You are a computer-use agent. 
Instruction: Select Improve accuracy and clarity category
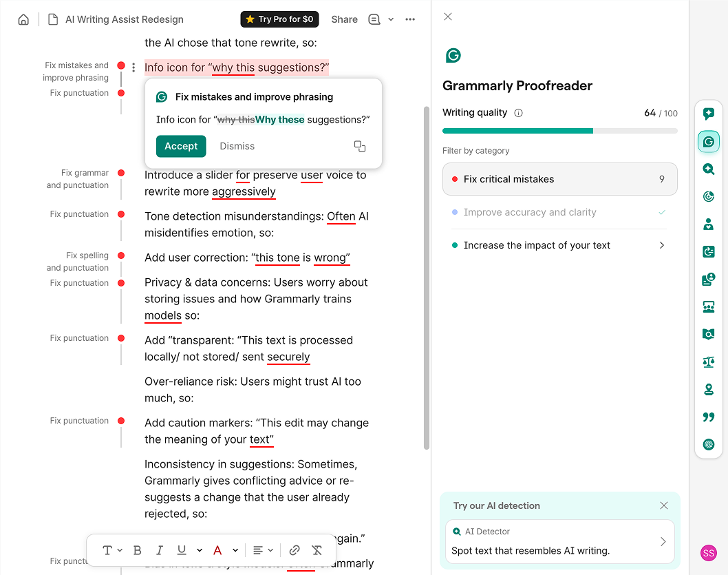[559, 212]
